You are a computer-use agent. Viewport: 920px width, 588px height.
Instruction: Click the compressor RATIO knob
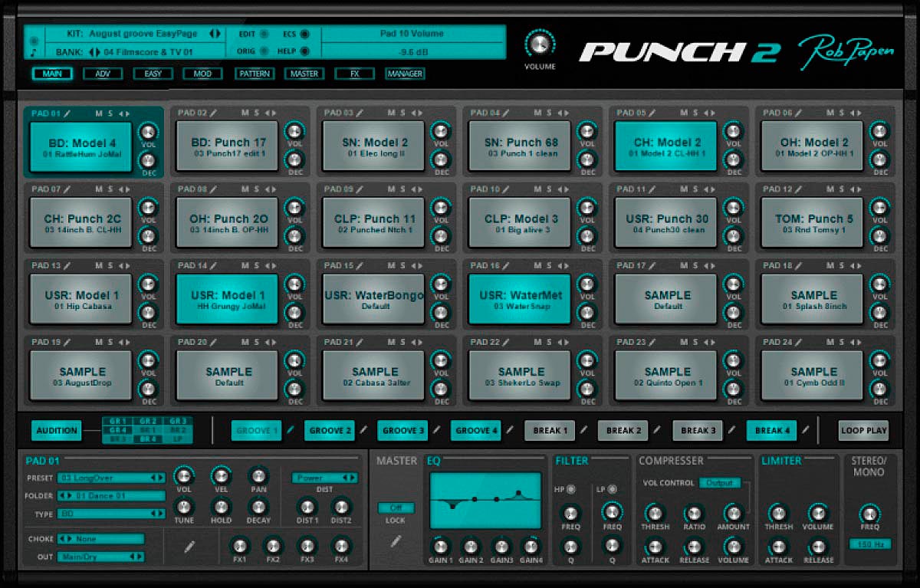[694, 512]
